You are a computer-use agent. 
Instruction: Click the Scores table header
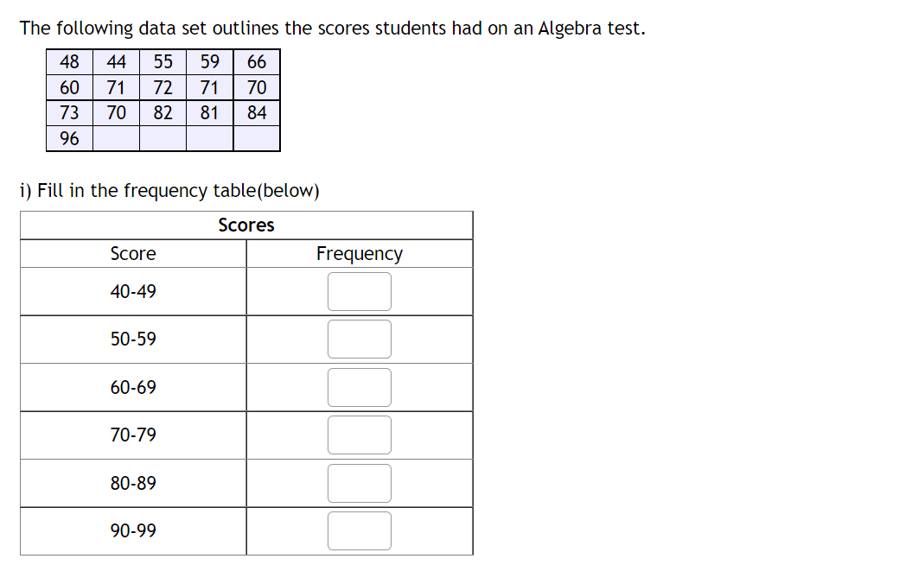tap(246, 225)
